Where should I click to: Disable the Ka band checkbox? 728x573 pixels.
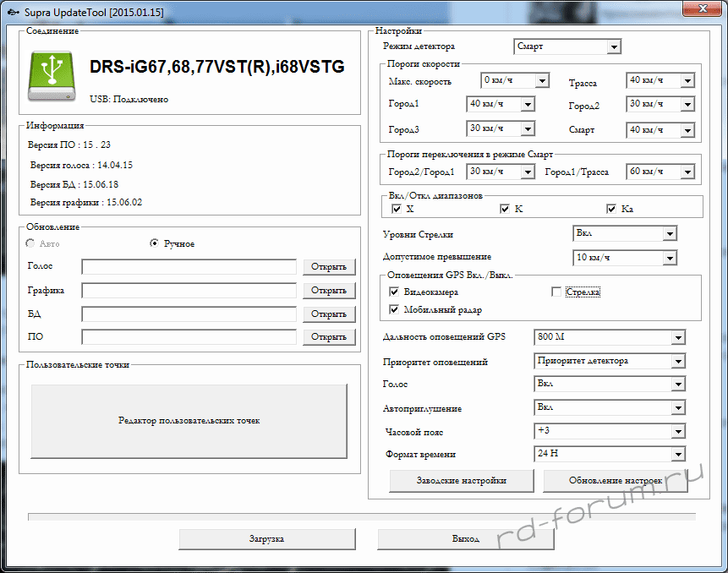click(611, 209)
